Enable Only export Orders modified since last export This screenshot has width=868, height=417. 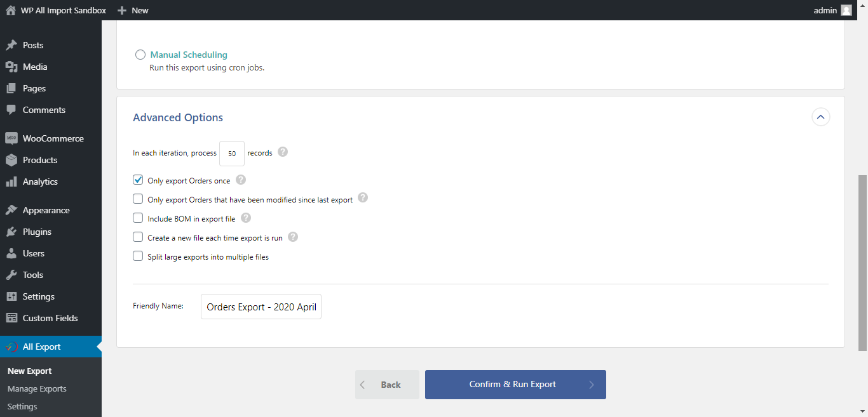(138, 199)
